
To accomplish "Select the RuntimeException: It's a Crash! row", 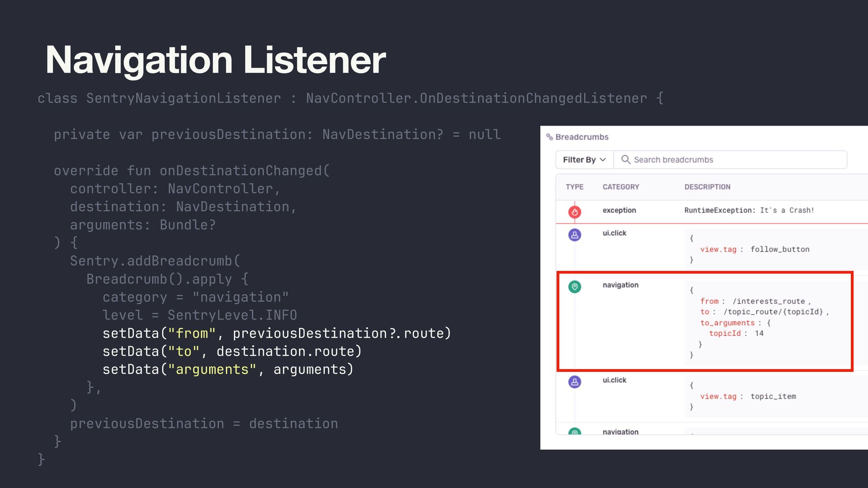I will pos(749,211).
